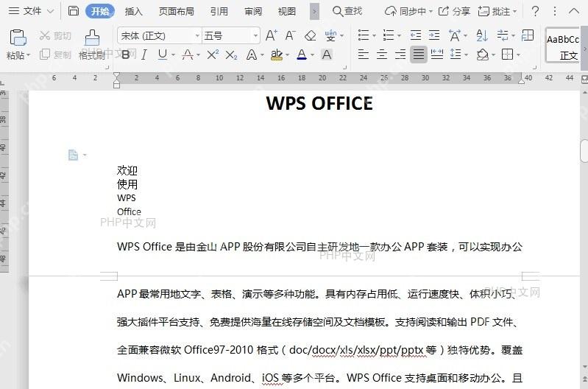Viewport: 588px width, 389px height.
Task: Open the more options vertical dots
Action: click(555, 11)
